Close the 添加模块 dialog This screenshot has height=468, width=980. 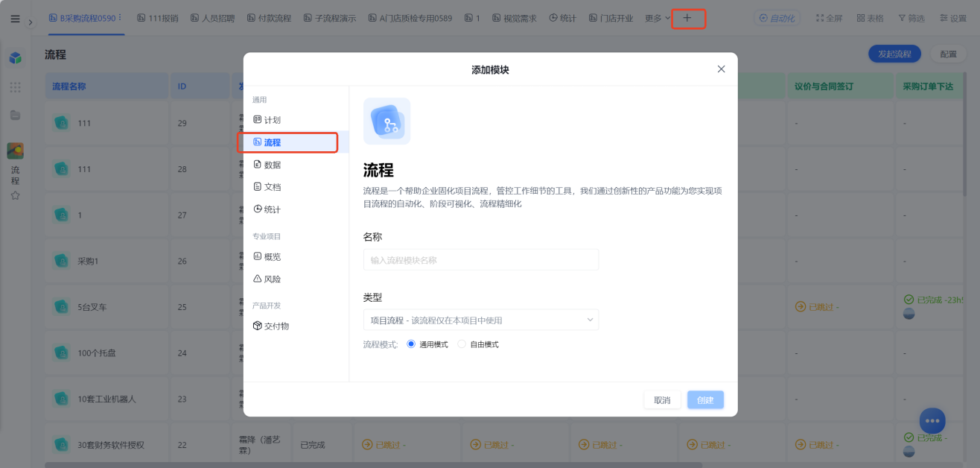721,69
